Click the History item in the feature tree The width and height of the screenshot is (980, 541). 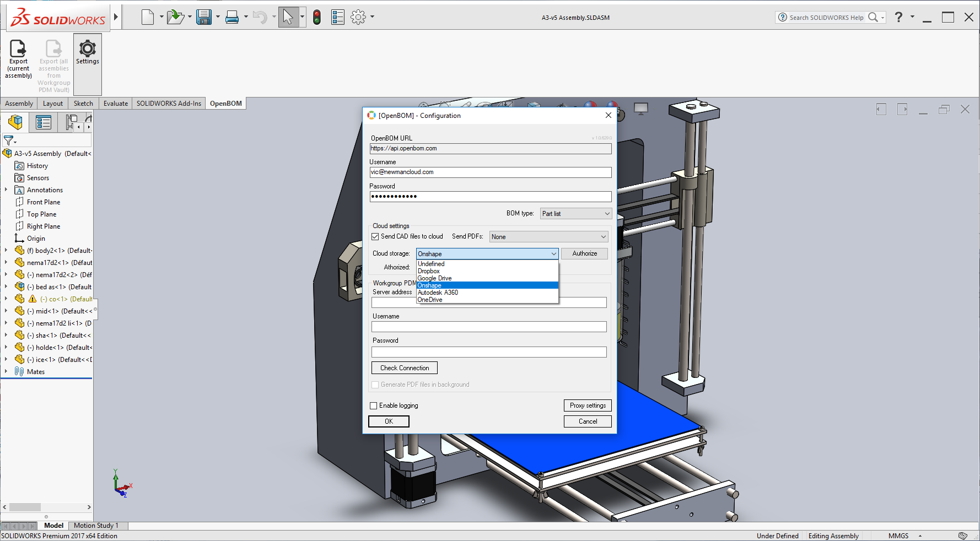tap(37, 165)
